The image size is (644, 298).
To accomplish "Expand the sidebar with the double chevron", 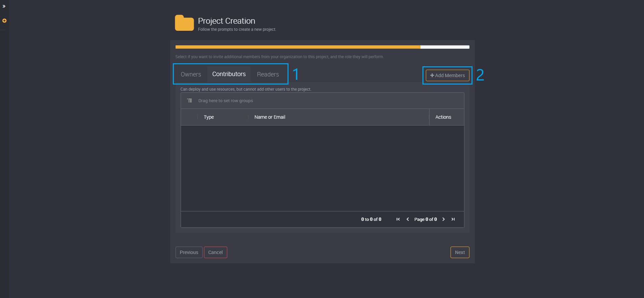I will click(x=4, y=6).
